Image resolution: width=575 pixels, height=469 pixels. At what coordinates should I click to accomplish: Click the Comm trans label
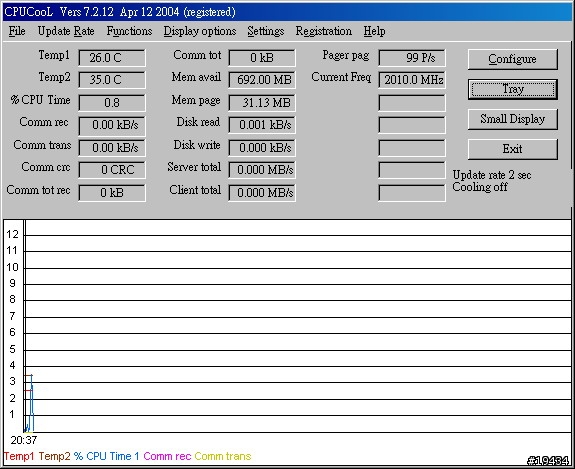click(42, 145)
